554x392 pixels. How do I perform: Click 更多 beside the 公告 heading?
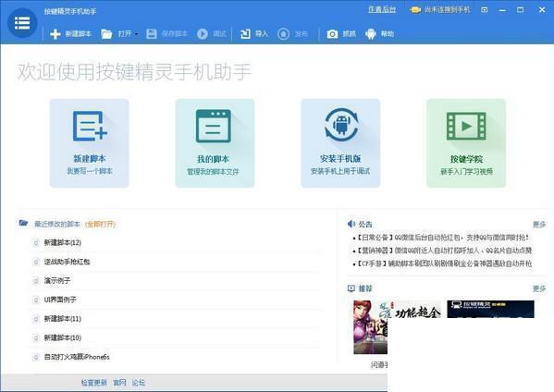click(x=539, y=225)
